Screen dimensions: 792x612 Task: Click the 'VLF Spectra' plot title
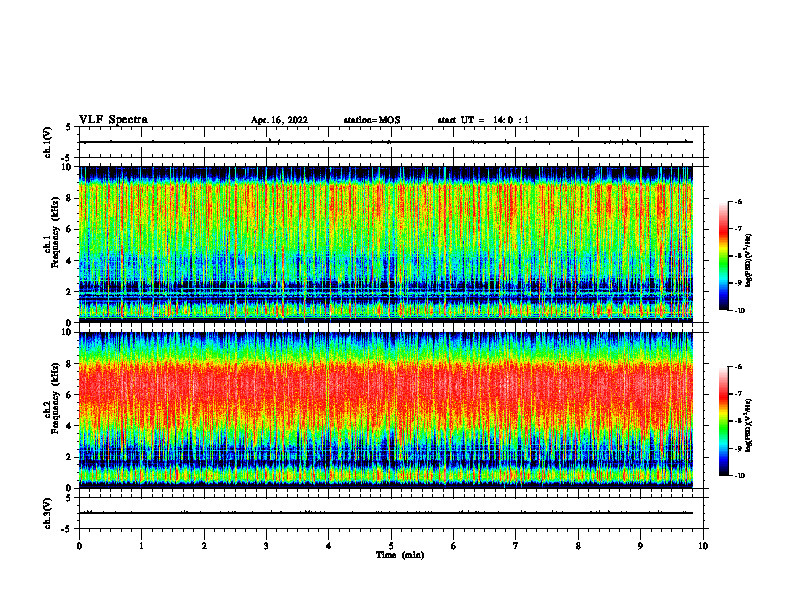(113, 120)
